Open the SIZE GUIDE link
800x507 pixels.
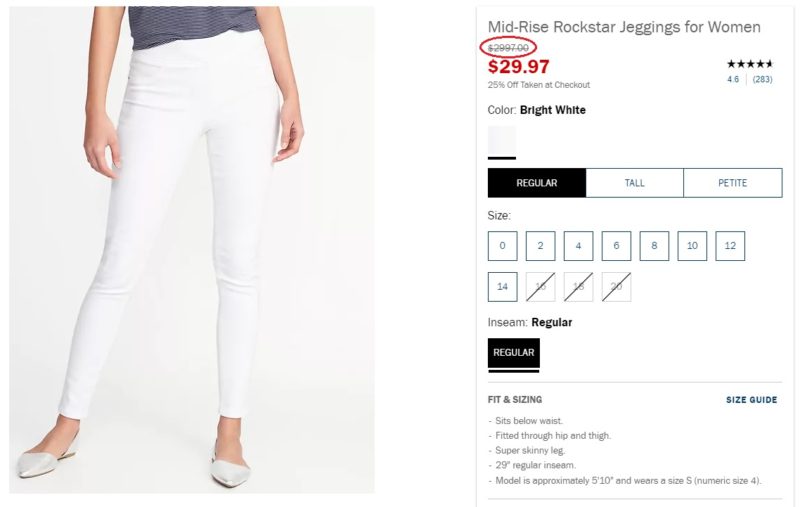click(752, 400)
